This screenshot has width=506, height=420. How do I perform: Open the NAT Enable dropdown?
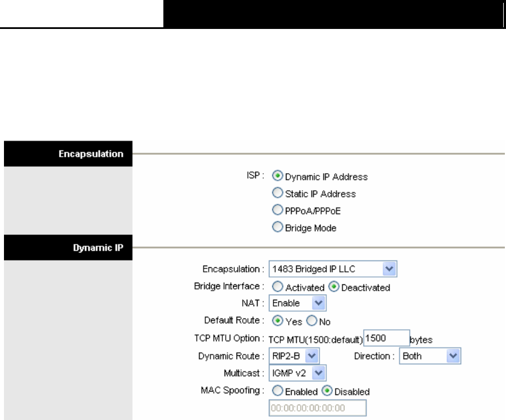pos(297,303)
